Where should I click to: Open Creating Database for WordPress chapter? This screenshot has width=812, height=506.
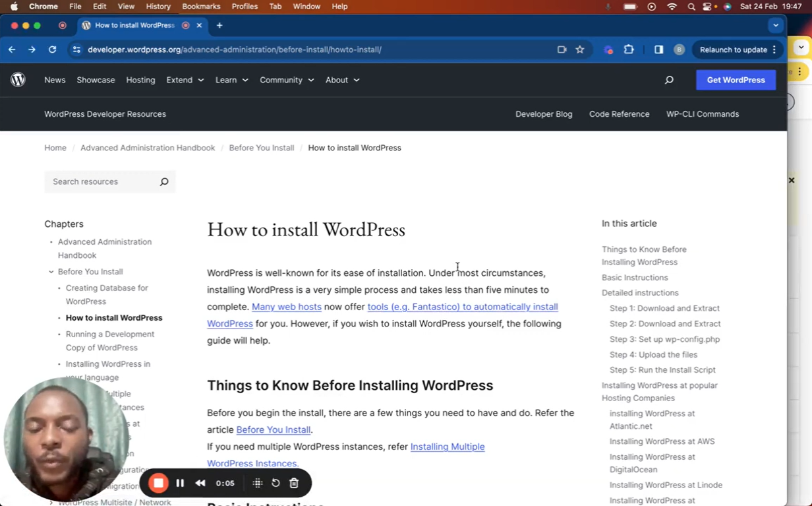pos(107,294)
